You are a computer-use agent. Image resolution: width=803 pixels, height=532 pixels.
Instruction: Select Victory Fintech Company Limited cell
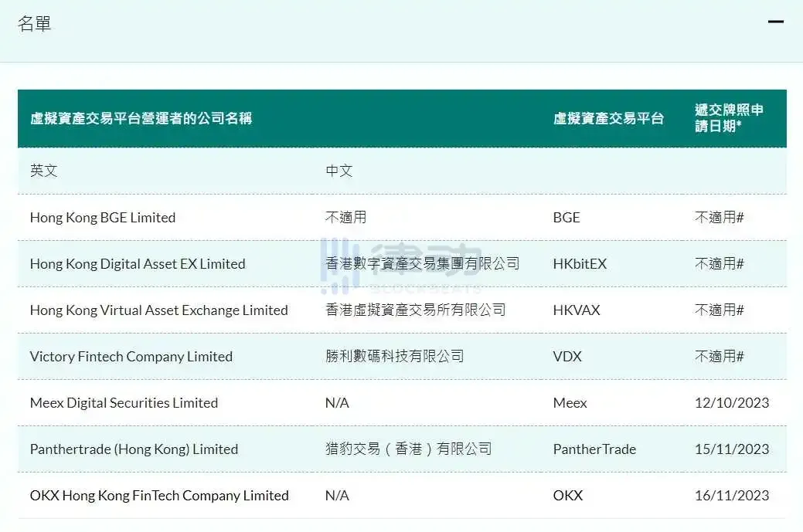click(131, 357)
